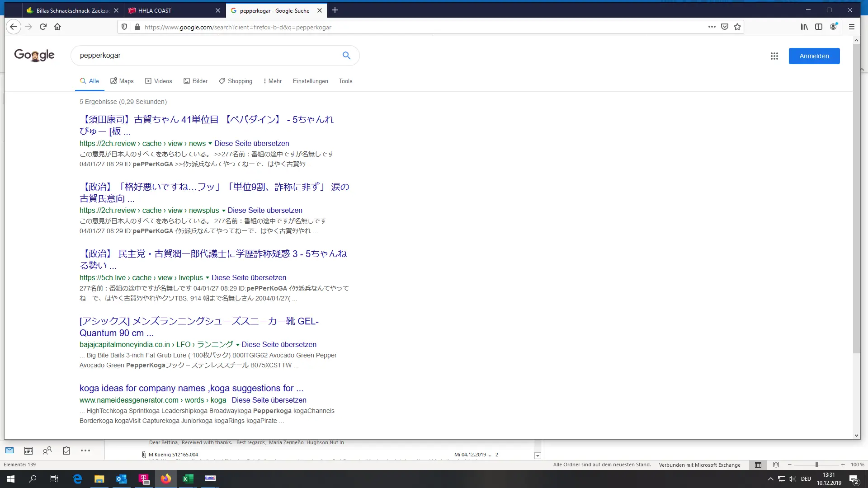
Task: Select the Videos search tab
Action: click(x=159, y=81)
